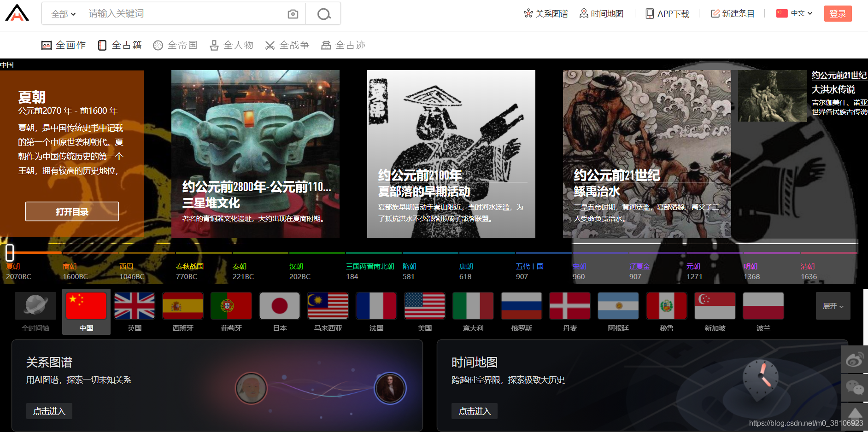Click the magnifier search button
868x432 pixels.
[x=324, y=14]
